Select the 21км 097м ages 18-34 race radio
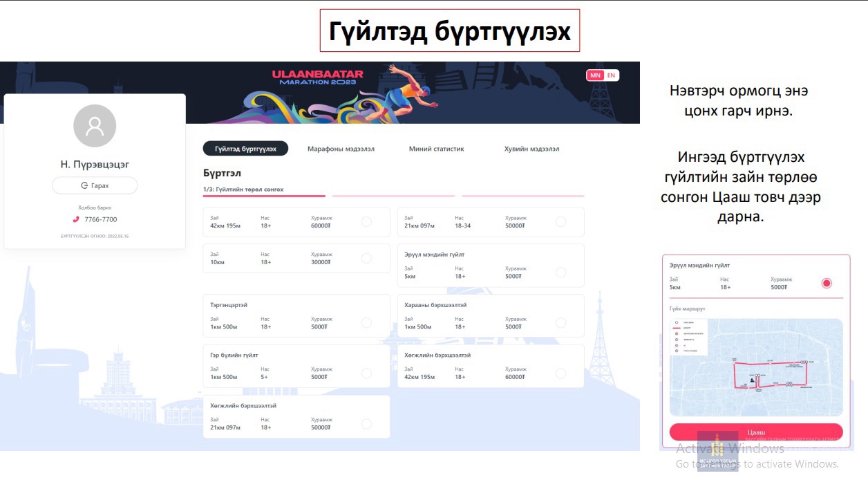 [x=560, y=221]
